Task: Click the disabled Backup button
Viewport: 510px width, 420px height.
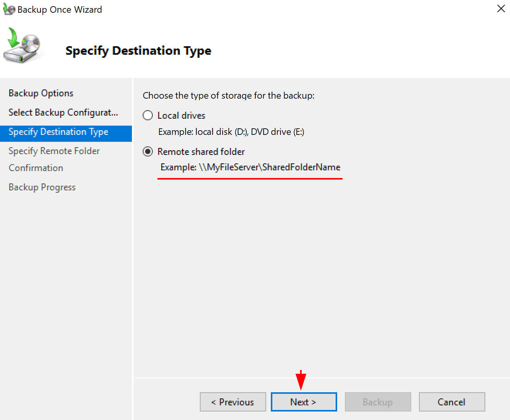Action: click(x=378, y=402)
